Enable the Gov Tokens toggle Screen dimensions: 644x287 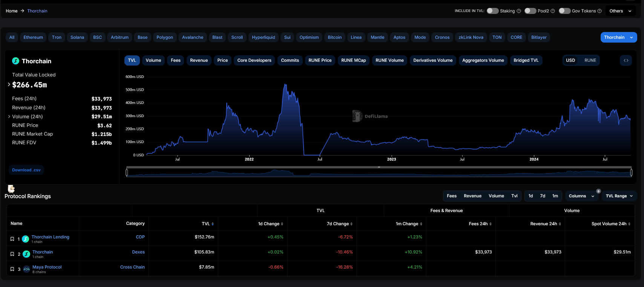coord(564,11)
